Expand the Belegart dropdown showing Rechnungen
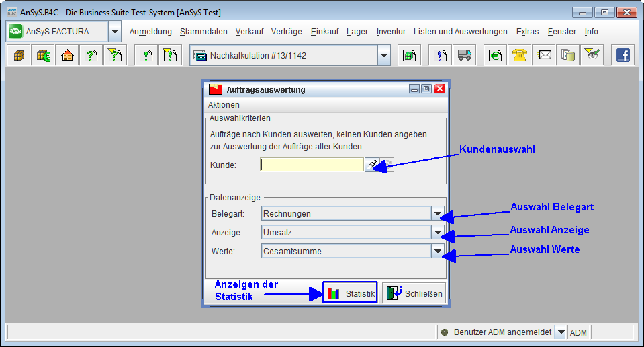 pos(438,214)
